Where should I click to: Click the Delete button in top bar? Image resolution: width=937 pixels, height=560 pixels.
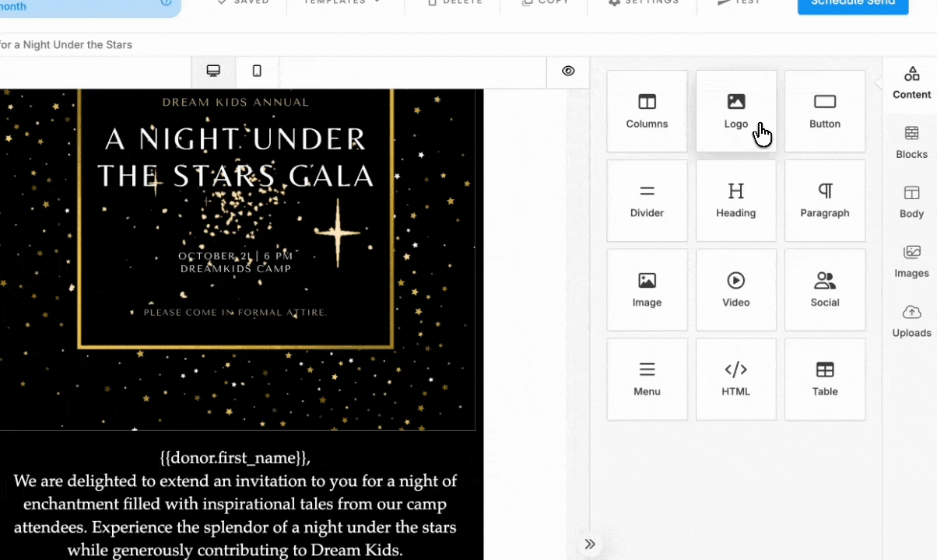[455, 2]
